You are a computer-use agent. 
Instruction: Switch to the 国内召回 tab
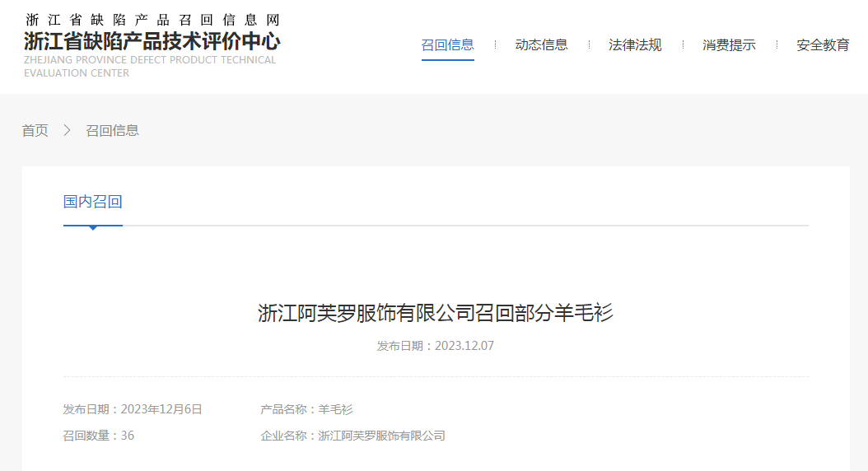93,202
